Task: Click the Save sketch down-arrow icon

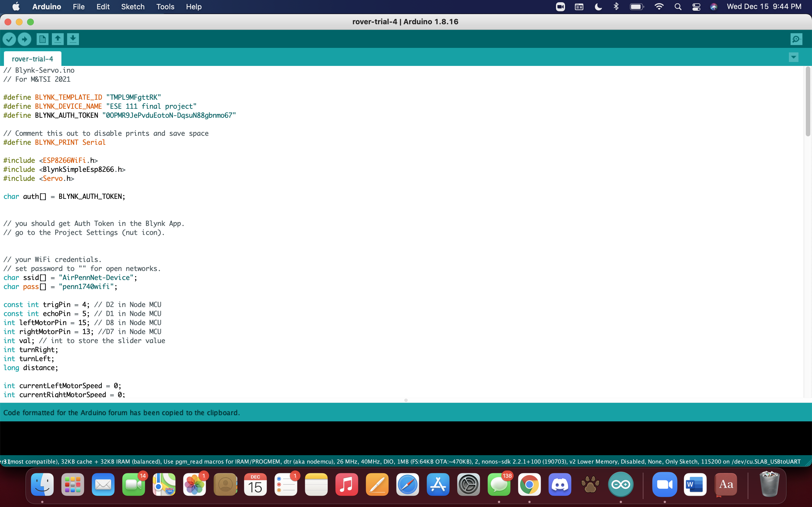Action: (73, 39)
